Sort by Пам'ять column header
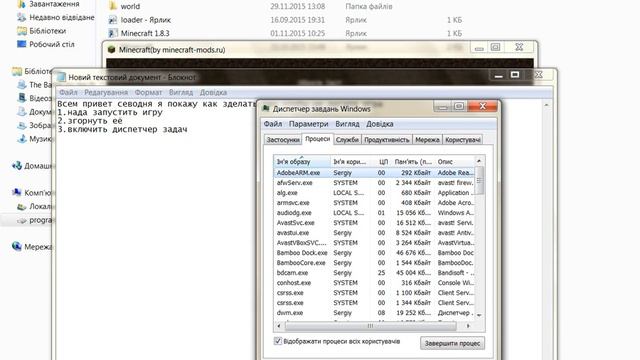640x360 pixels. pyautogui.click(x=413, y=162)
